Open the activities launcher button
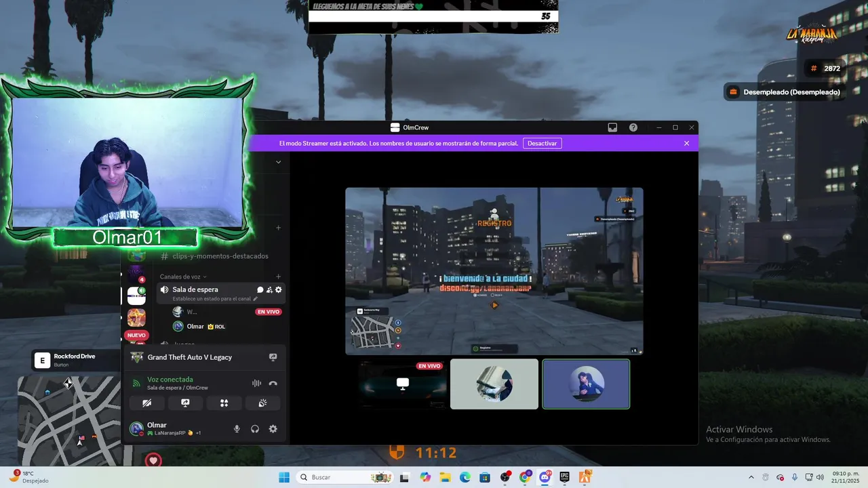Screen dimensions: 868x488 point(224,403)
